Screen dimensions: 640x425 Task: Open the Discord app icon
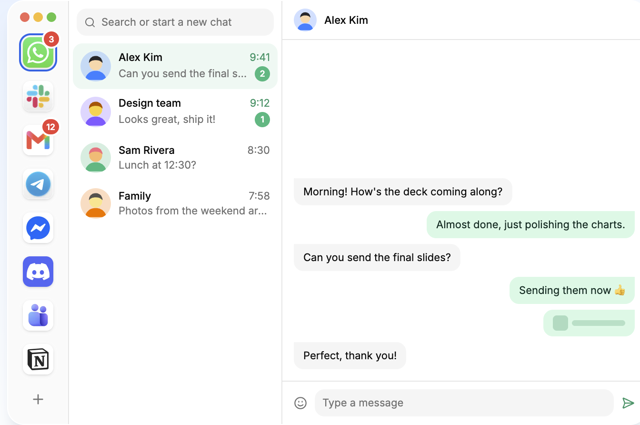coord(38,272)
